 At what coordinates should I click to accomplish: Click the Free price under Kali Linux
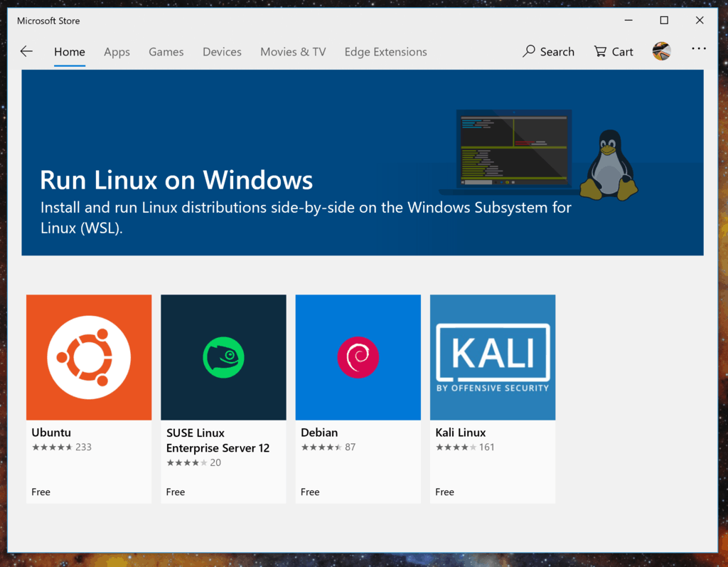(x=445, y=492)
